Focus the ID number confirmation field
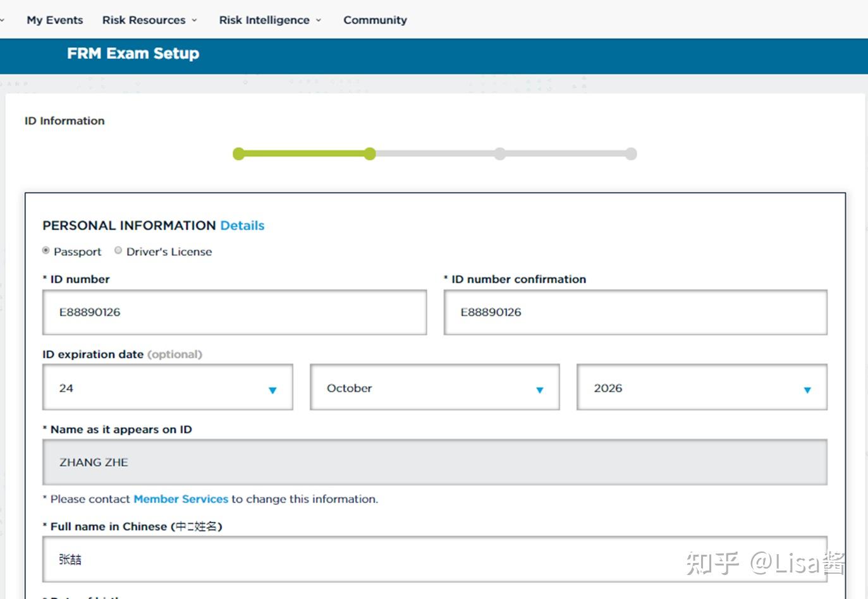868x599 pixels. coord(635,312)
